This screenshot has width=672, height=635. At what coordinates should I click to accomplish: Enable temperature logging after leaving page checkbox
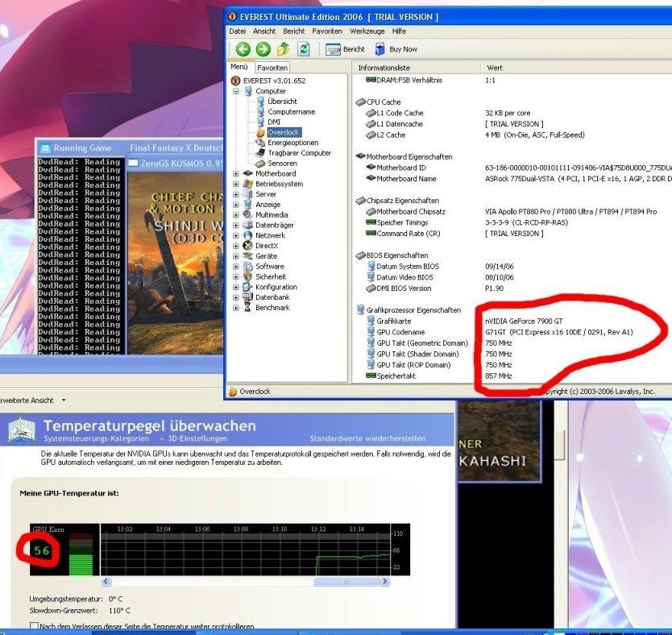coord(35,626)
